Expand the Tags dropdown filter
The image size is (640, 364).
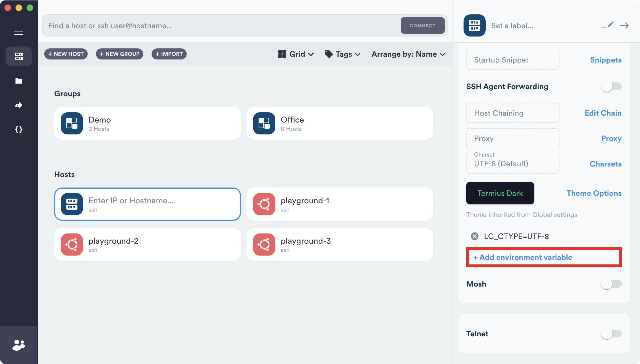[342, 54]
